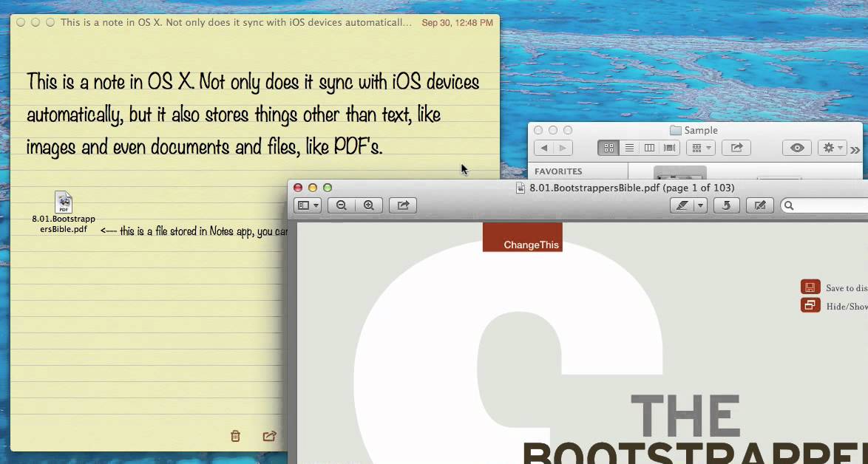
Task: Expand the highlight color dropdown arrow
Action: [x=700, y=205]
